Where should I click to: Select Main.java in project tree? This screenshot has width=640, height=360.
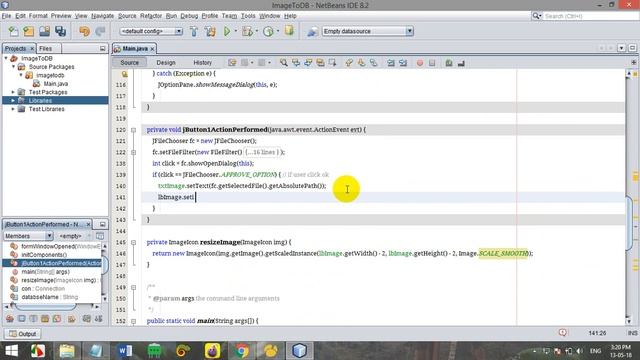click(x=56, y=84)
